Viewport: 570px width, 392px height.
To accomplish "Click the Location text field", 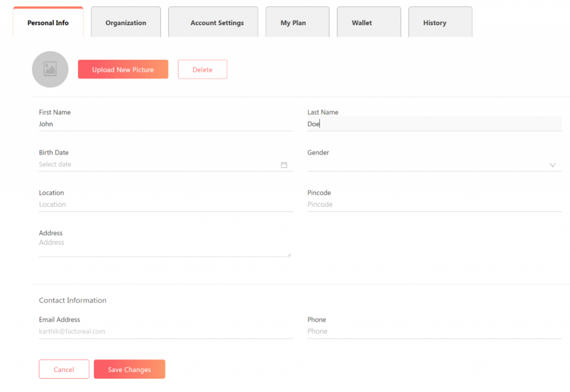I will [x=165, y=204].
